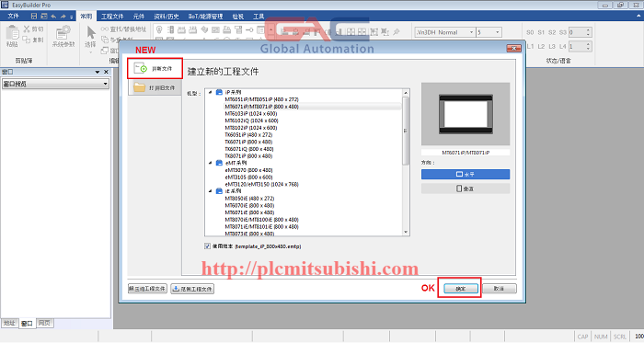Select MT6051iP/MT8051iP (480 x 272) model
This screenshot has height=343, width=644.
261,99
